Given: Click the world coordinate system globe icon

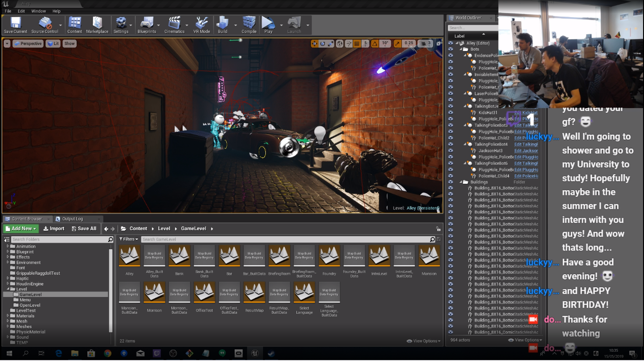Looking at the screenshot, I should (340, 44).
